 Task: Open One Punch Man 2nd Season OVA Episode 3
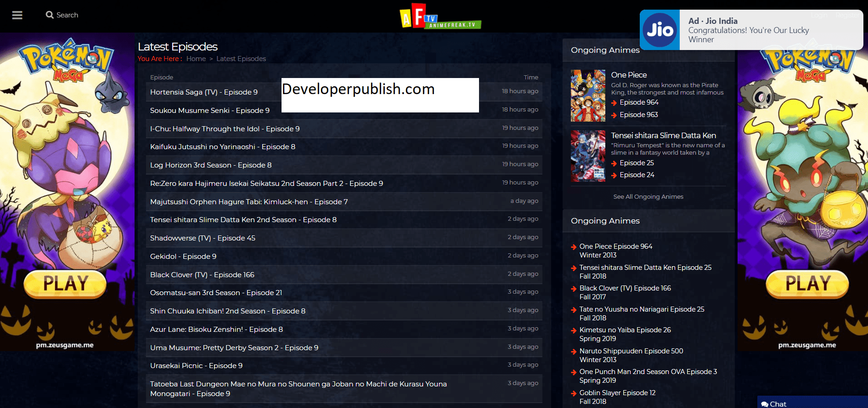(648, 376)
